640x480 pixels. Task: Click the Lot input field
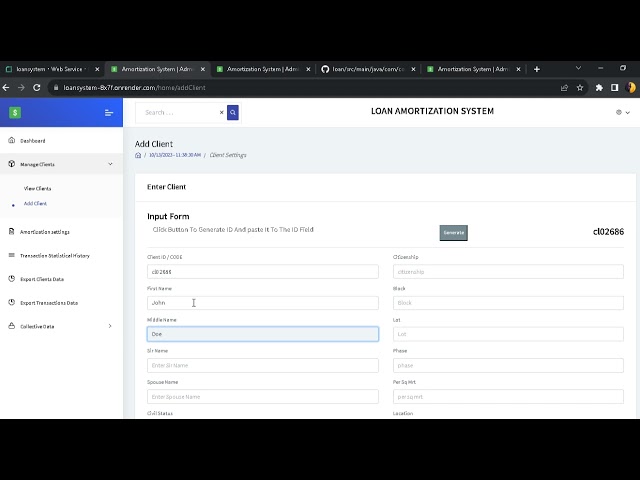508,334
